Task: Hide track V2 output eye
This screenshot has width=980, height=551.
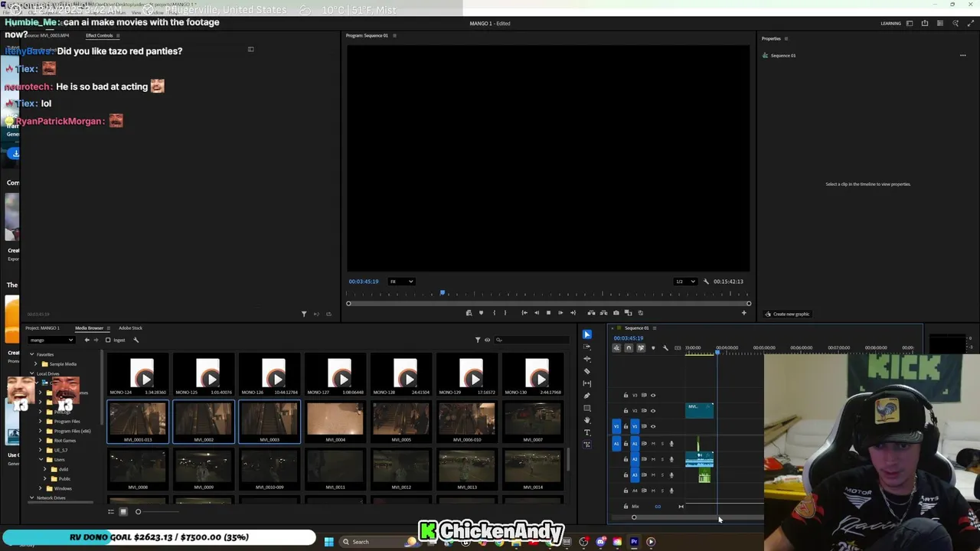Action: (x=653, y=411)
